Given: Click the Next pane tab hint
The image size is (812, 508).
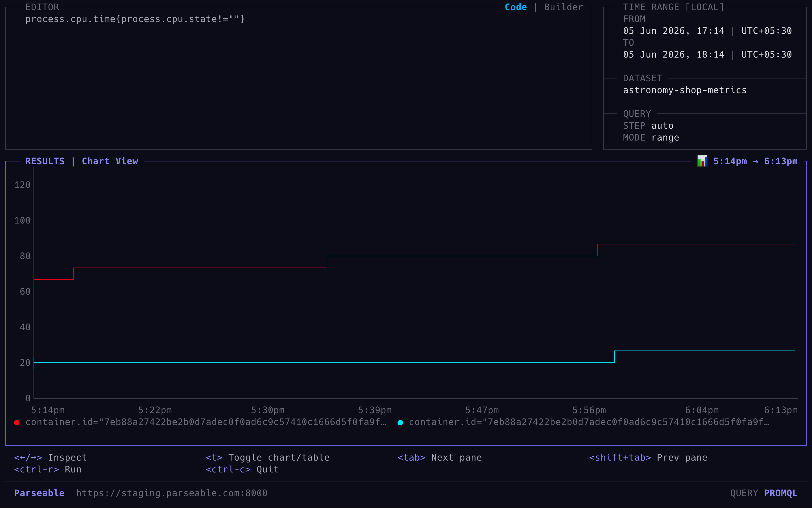Looking at the screenshot, I should (x=440, y=457).
